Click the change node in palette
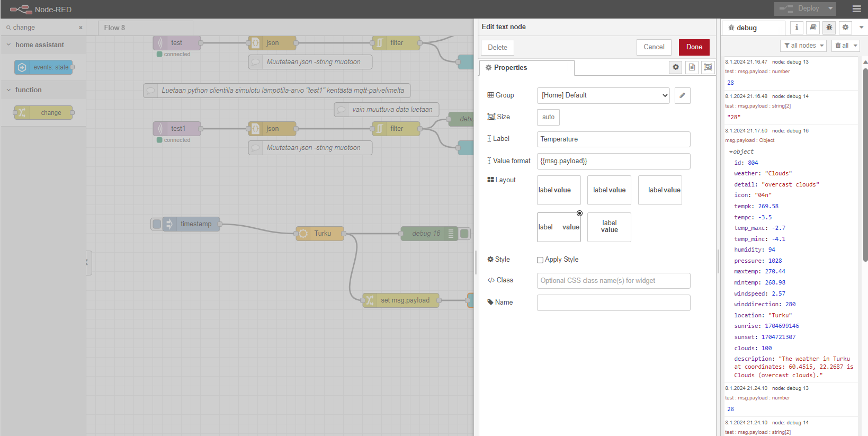 point(43,112)
